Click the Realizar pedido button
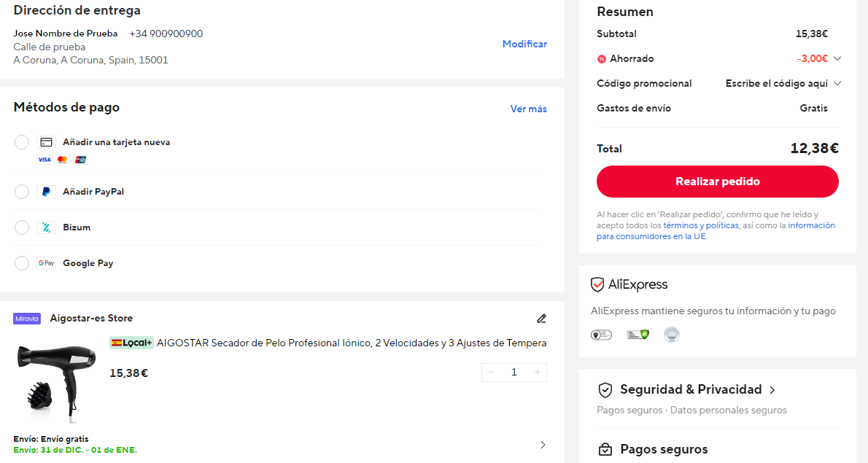Image resolution: width=868 pixels, height=463 pixels. [x=718, y=182]
